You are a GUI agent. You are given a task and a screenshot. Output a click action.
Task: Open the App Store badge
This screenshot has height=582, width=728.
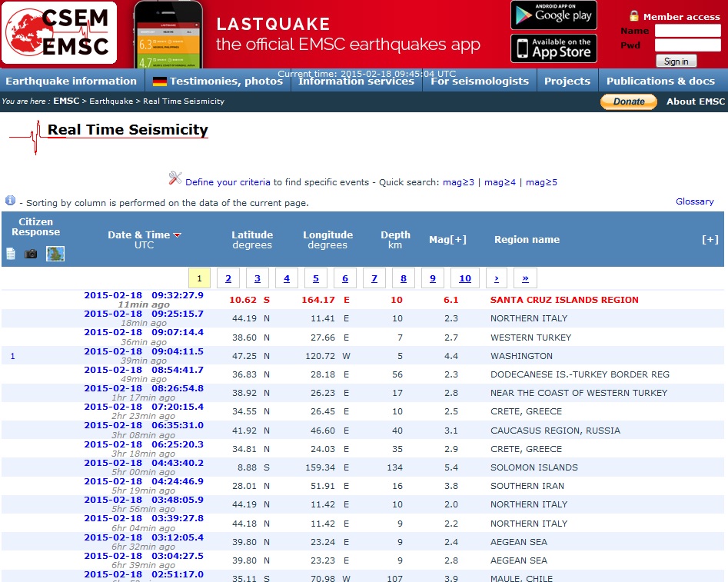click(553, 48)
